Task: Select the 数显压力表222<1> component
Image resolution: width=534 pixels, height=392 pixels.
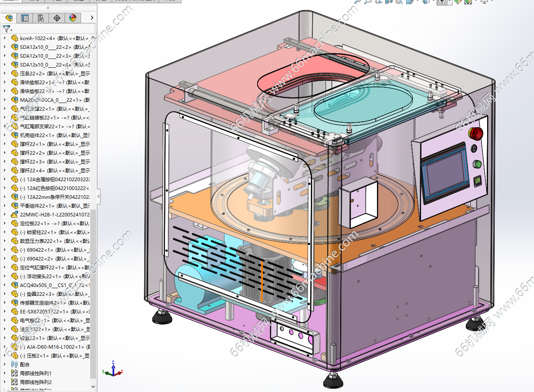Action: pyautogui.click(x=41, y=241)
